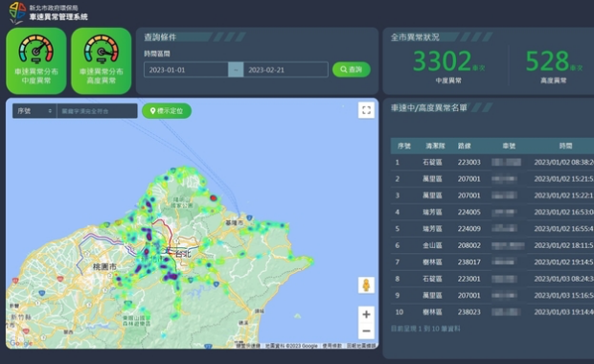Select row 5 route 224009
This screenshot has height=364, width=594.
pyautogui.click(x=469, y=229)
